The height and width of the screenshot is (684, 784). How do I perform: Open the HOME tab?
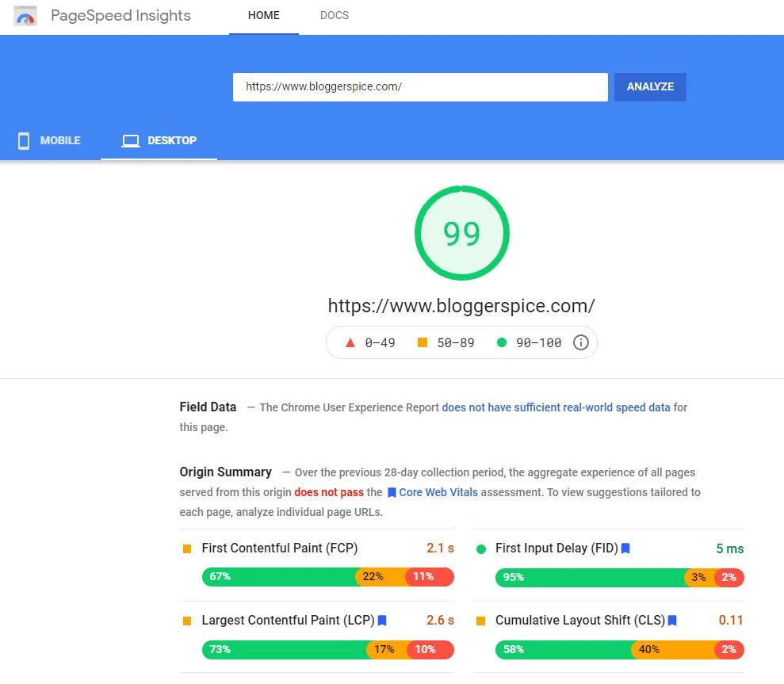tap(263, 16)
